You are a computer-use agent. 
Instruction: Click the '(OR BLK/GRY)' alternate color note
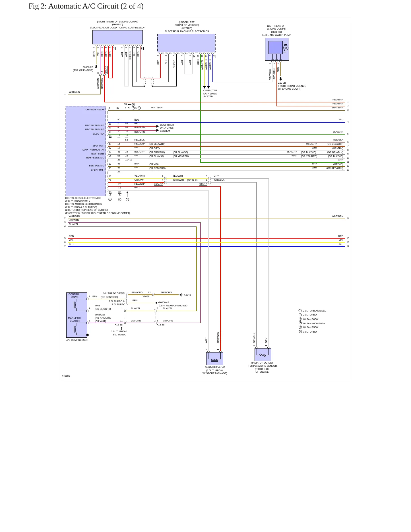[x=103, y=309]
